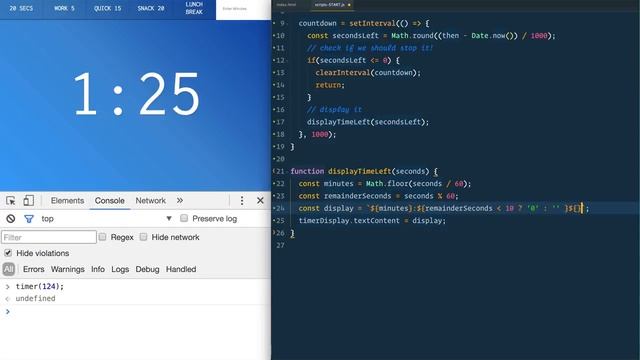
Task: Filter console by Logs
Action: [x=120, y=269]
